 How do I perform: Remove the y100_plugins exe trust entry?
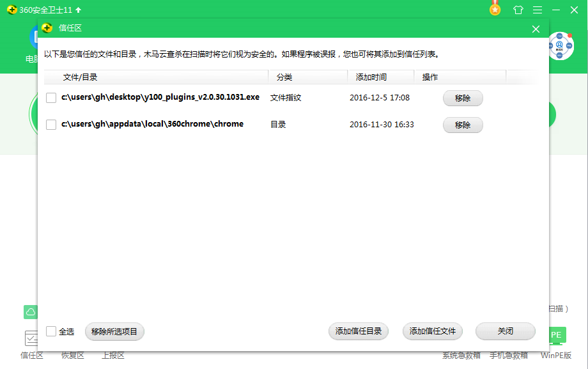[x=463, y=98]
